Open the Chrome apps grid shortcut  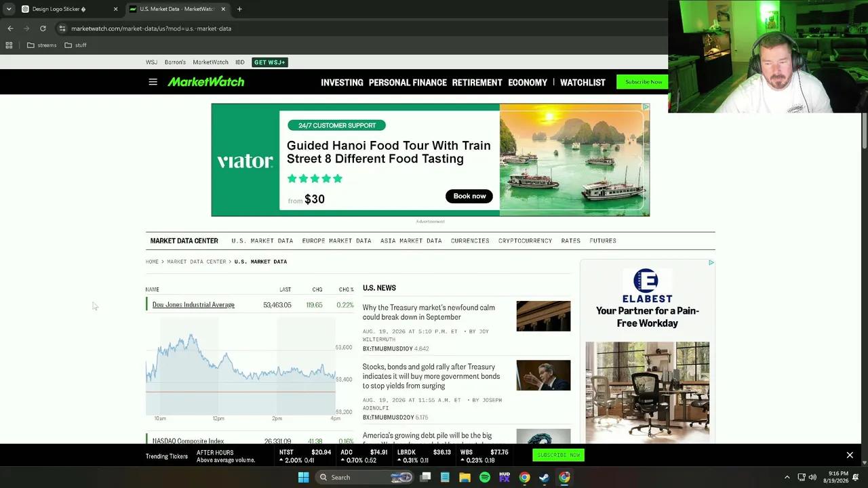[9, 45]
